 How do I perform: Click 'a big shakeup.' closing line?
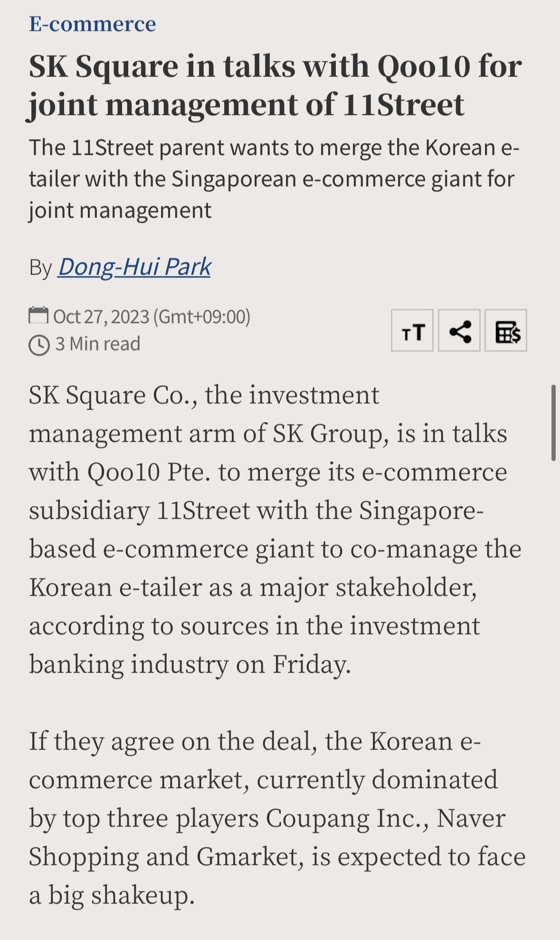click(112, 895)
